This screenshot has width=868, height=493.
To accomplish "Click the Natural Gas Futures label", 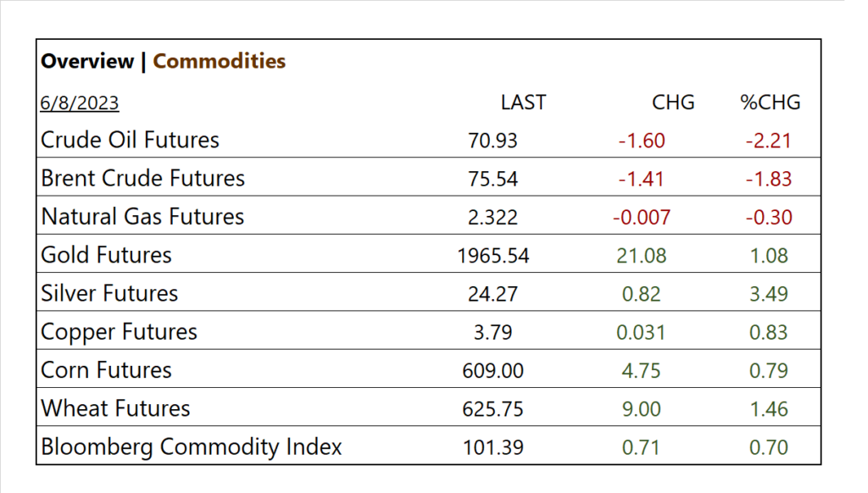I will coord(142,217).
